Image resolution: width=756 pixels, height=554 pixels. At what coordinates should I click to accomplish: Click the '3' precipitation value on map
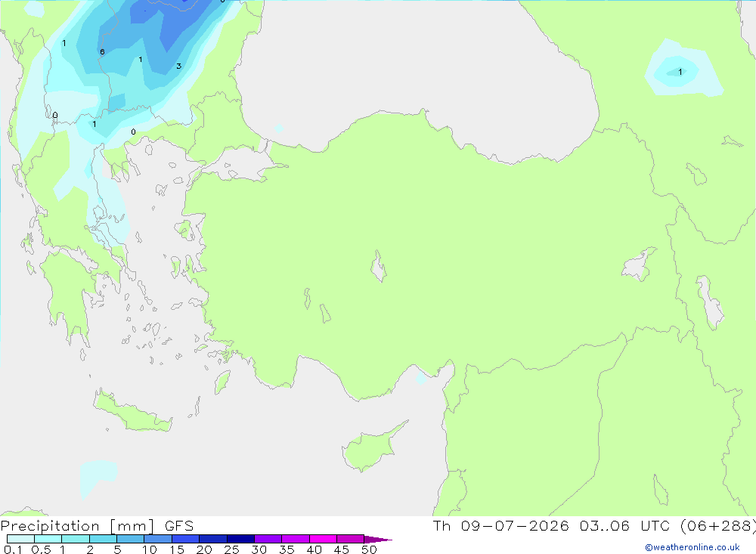(x=178, y=66)
